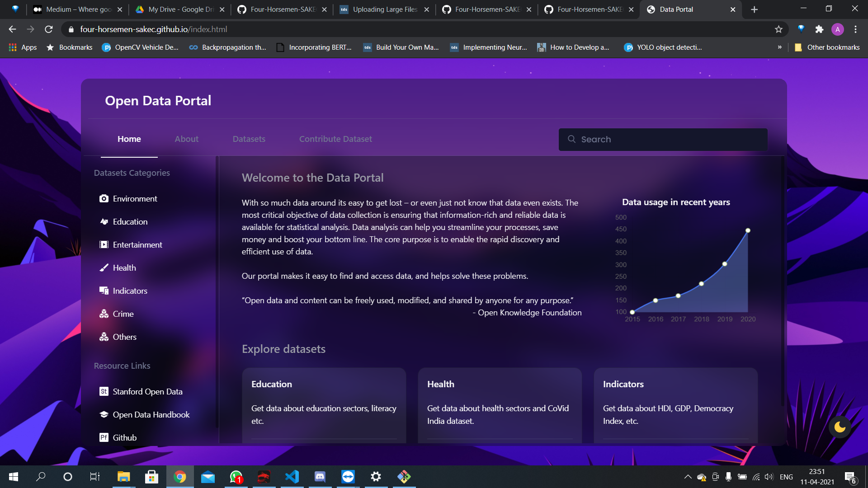Click the Entertainment film icon
868x488 pixels.
104,245
